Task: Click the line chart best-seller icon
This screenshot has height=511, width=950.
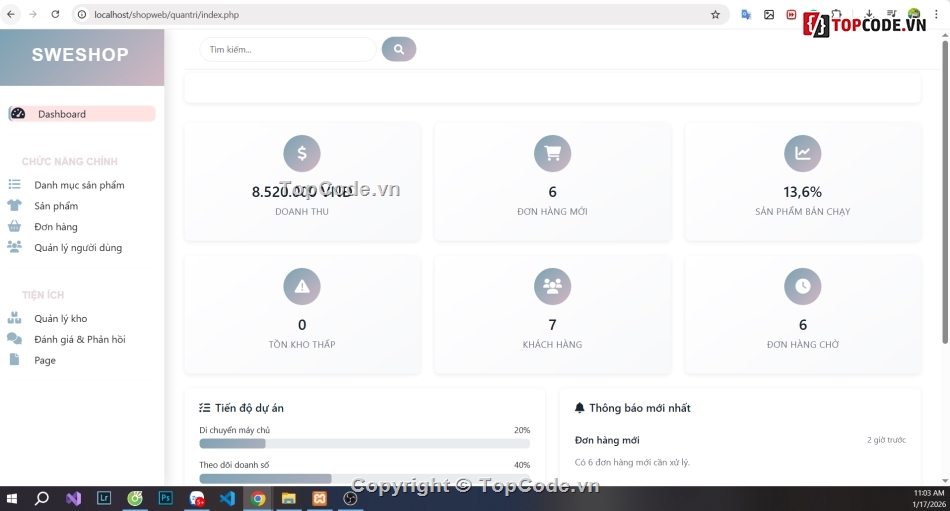Action: [x=802, y=153]
